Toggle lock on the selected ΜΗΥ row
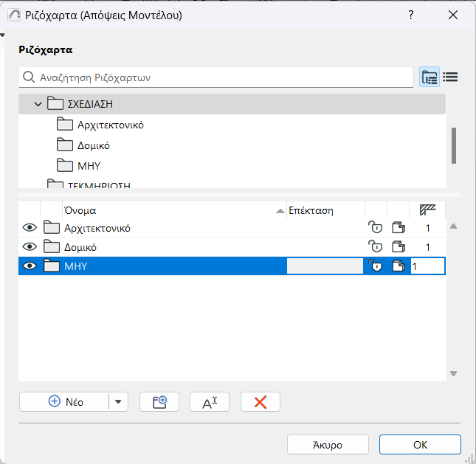 pos(375,266)
